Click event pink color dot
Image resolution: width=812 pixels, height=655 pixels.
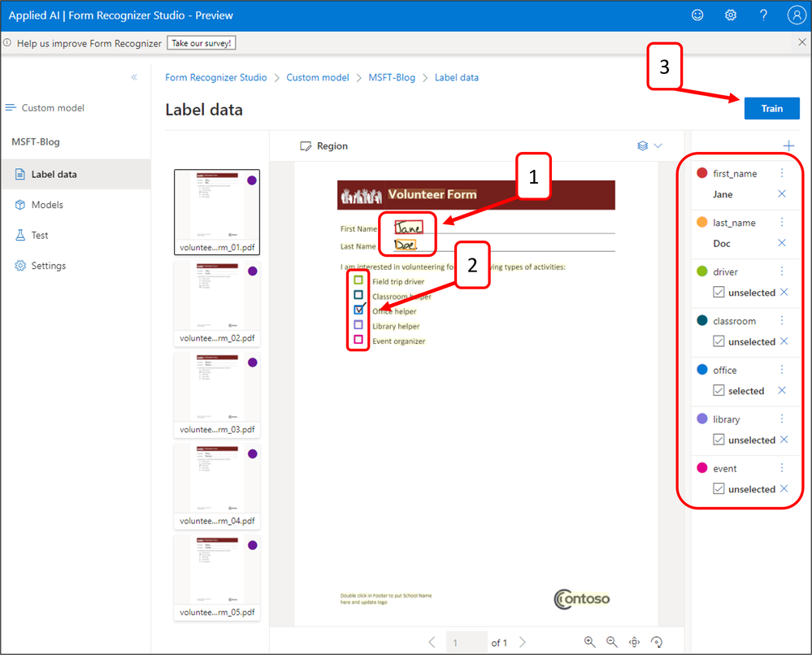[x=701, y=468]
